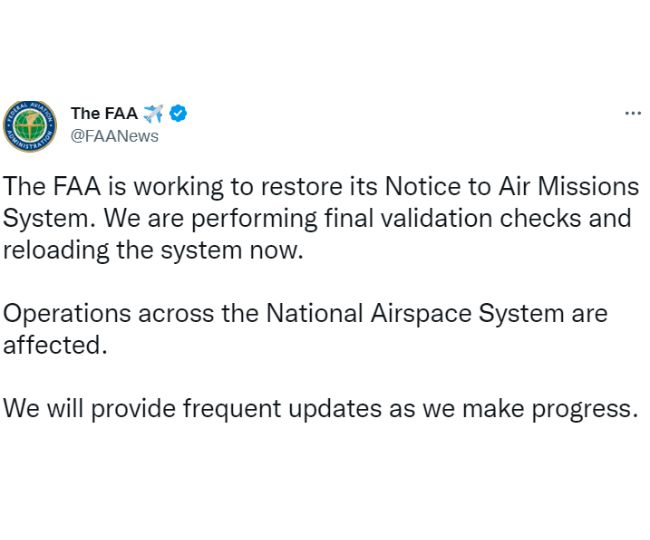Viewport: 650px width, 540px height.
Task: Click the phrase "National Airspace System"
Action: click(x=415, y=313)
